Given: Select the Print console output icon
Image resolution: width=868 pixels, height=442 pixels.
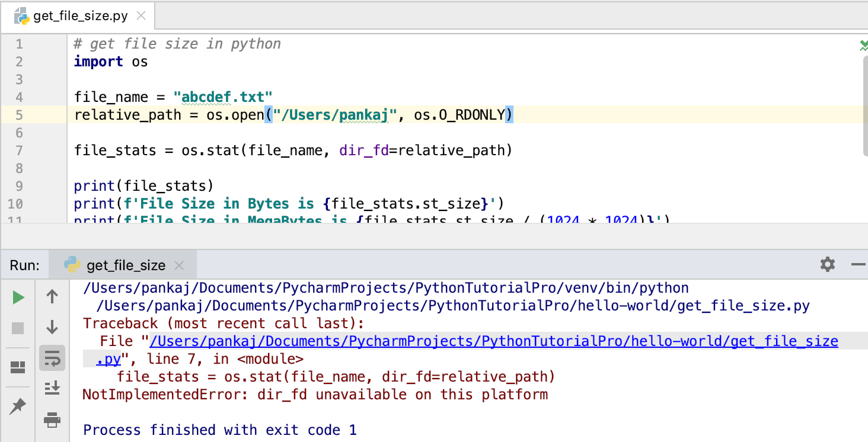Looking at the screenshot, I should [52, 421].
